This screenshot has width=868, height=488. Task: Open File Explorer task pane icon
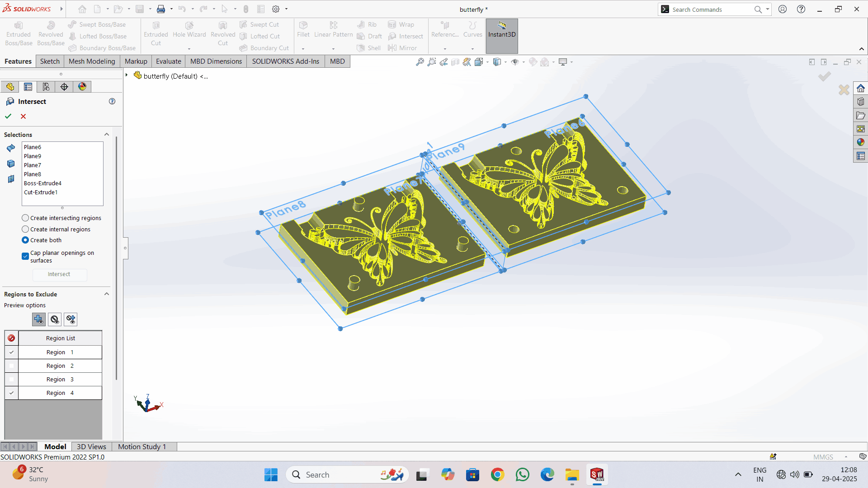(861, 115)
